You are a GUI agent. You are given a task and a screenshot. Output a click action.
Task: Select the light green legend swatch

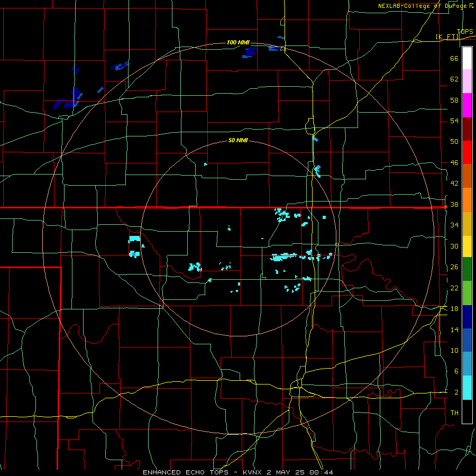(x=467, y=293)
